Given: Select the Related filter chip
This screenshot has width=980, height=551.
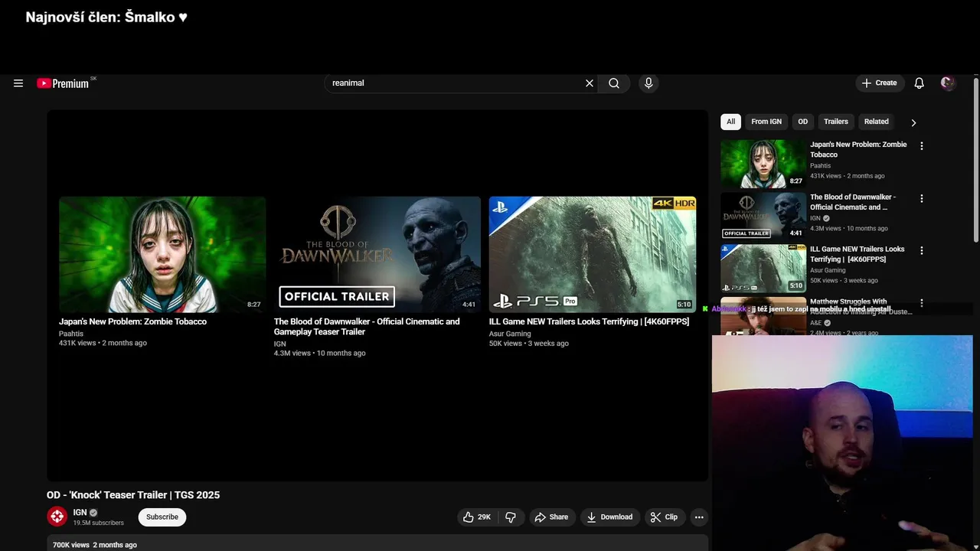Looking at the screenshot, I should [877, 122].
